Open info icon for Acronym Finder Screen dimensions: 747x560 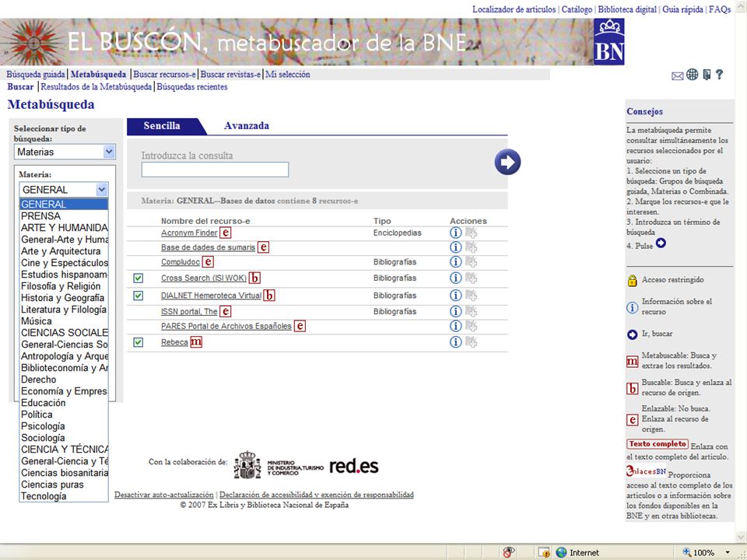(455, 233)
